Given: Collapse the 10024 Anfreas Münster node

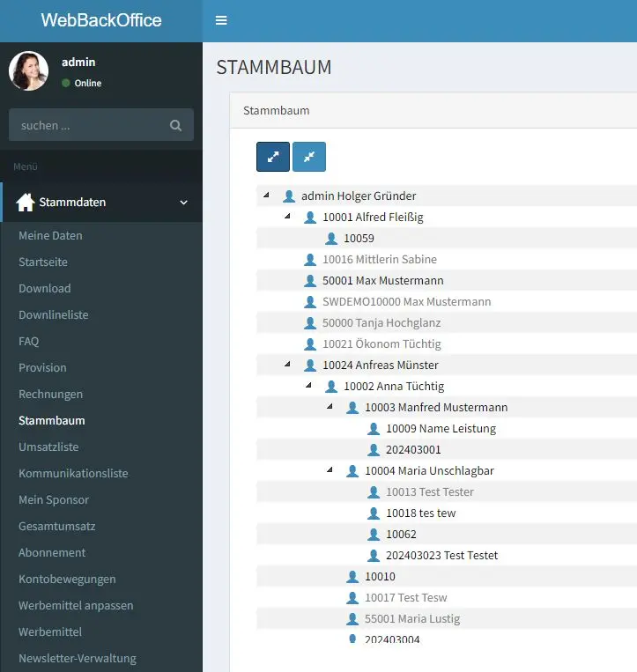Looking at the screenshot, I should click(287, 364).
